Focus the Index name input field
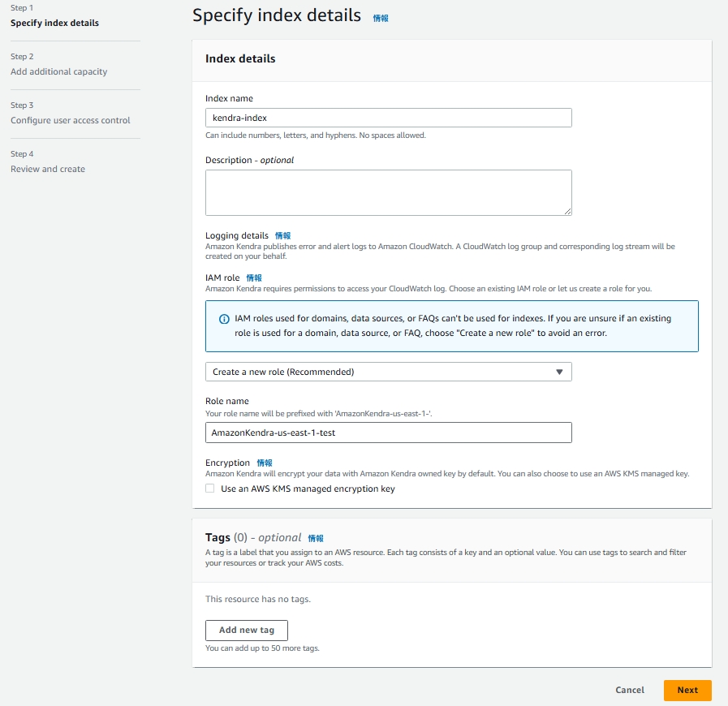The image size is (728, 706). coord(388,118)
